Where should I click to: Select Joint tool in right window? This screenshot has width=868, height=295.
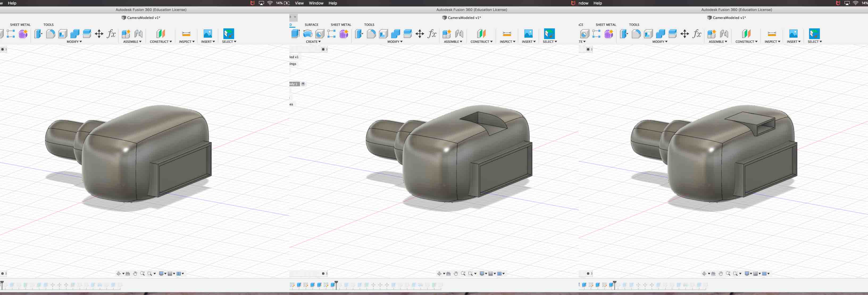(724, 34)
